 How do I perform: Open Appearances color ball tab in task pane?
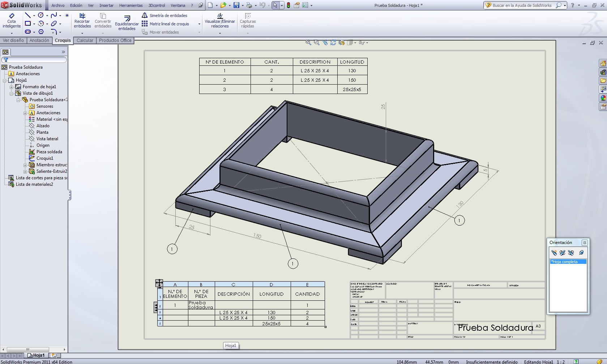tap(603, 98)
